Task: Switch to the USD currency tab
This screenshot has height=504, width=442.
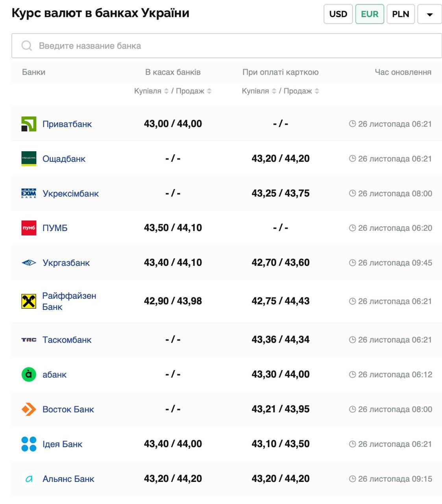Action: tap(338, 14)
